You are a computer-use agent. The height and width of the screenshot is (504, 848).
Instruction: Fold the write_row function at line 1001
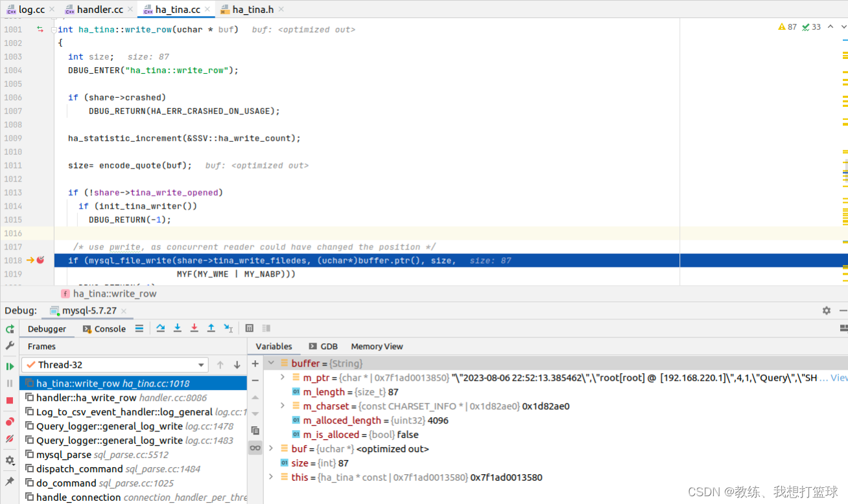point(54,29)
